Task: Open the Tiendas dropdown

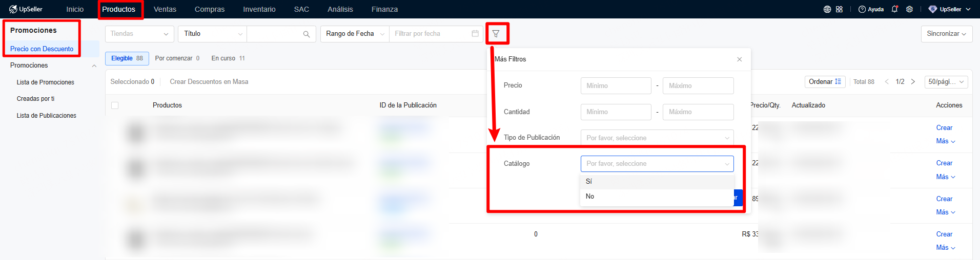Action: [139, 34]
